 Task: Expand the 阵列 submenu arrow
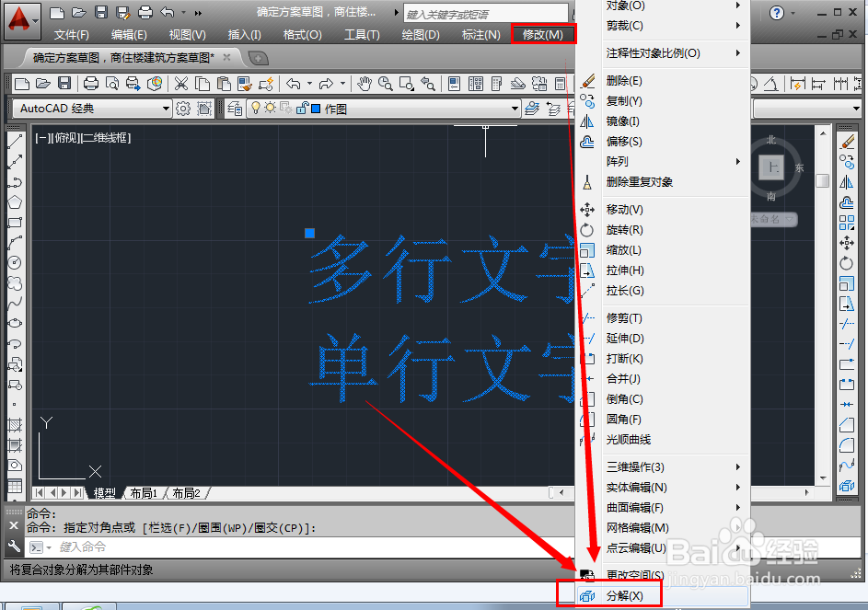(x=736, y=162)
